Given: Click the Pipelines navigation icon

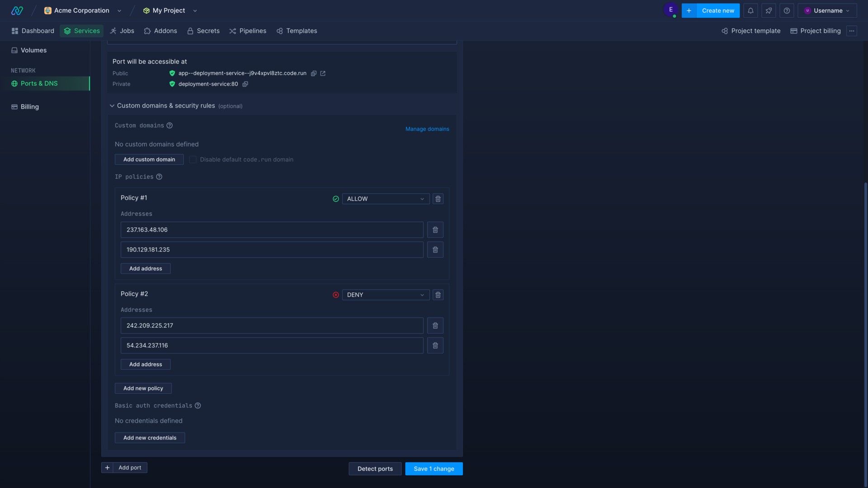Looking at the screenshot, I should point(232,31).
